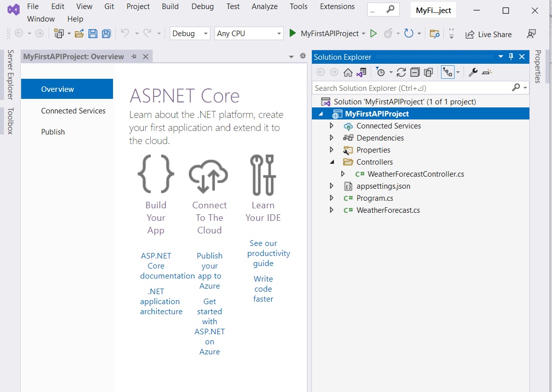Click the Undo arrow icon
Screen dimensions: 552x392
tap(125, 33)
